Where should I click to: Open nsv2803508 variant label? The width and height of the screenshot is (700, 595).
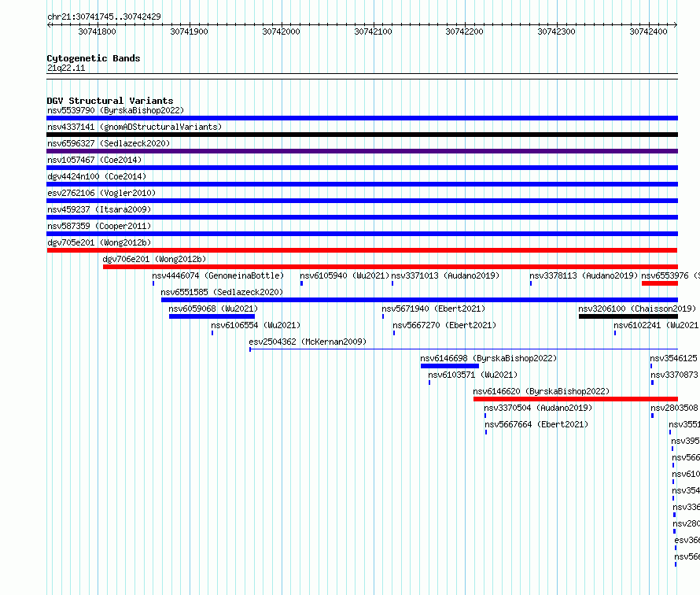point(674,408)
